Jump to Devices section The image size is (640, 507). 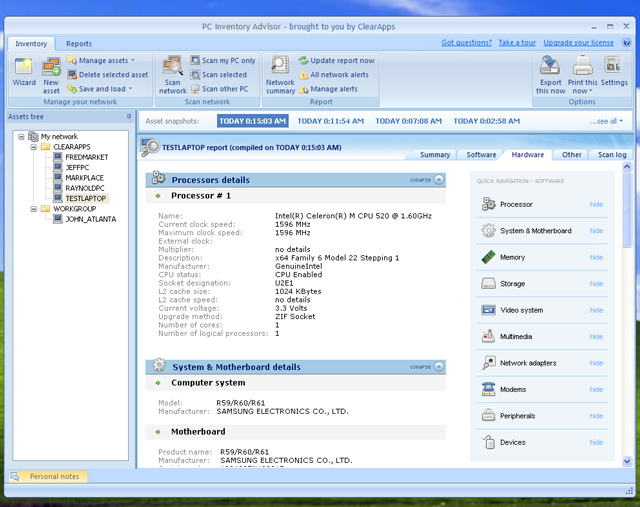click(513, 443)
